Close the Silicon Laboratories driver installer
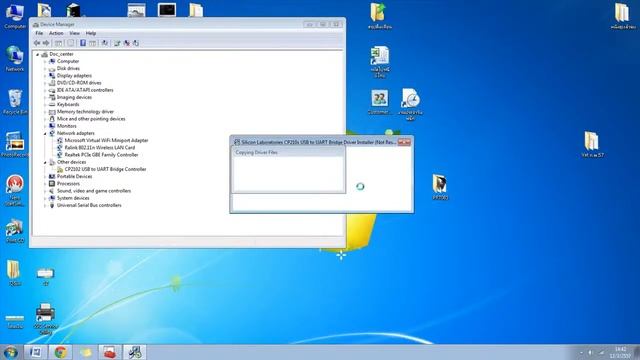 tap(404, 142)
